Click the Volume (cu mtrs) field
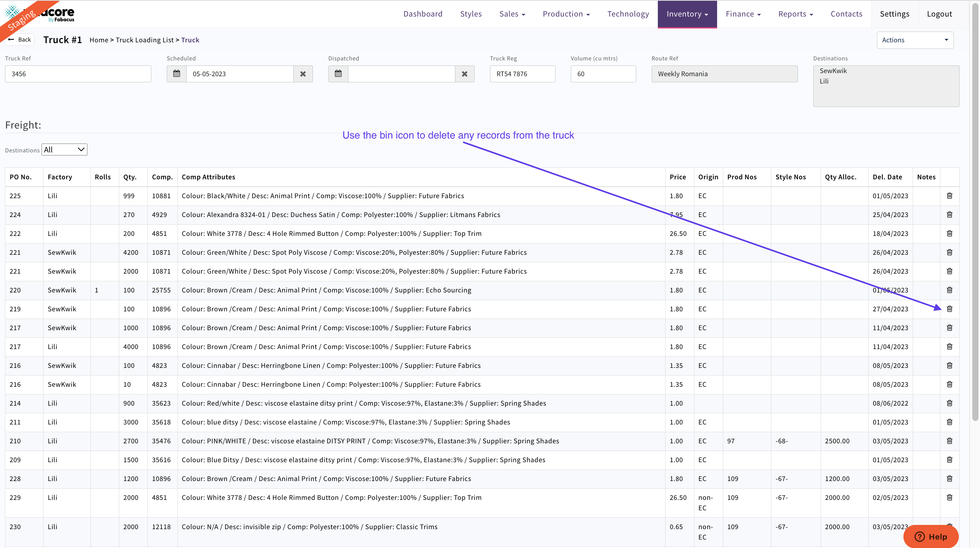 [x=603, y=74]
